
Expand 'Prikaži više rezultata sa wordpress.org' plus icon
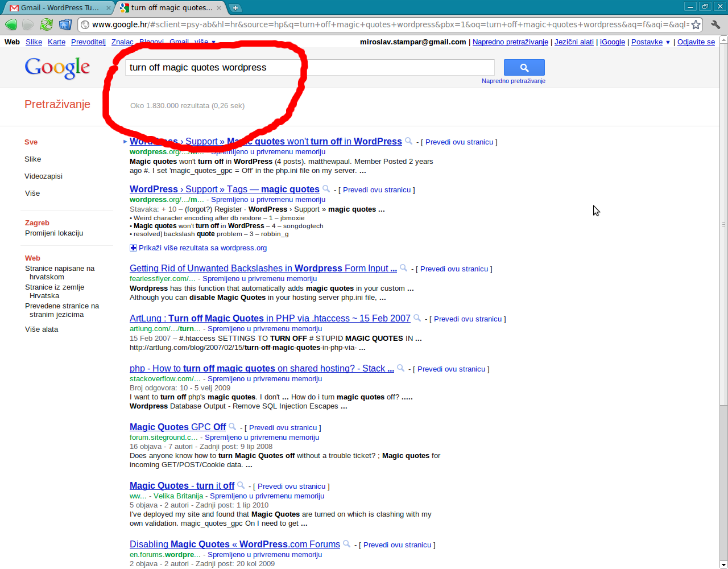pos(133,248)
